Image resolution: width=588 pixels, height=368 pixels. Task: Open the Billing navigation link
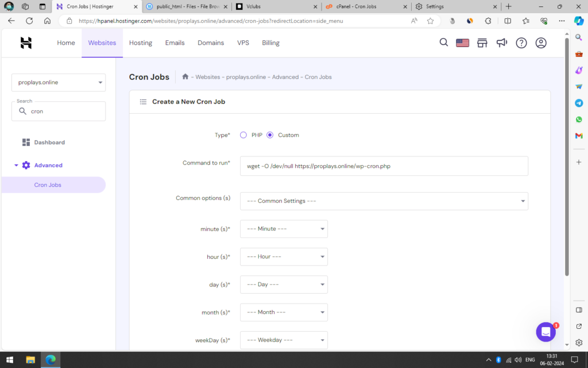[x=270, y=43]
